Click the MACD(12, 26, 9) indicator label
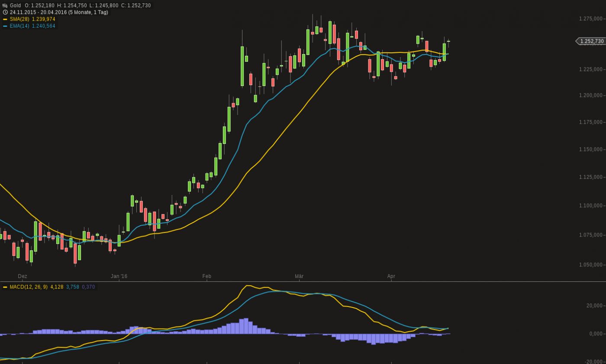606x364 pixels. 29,287
